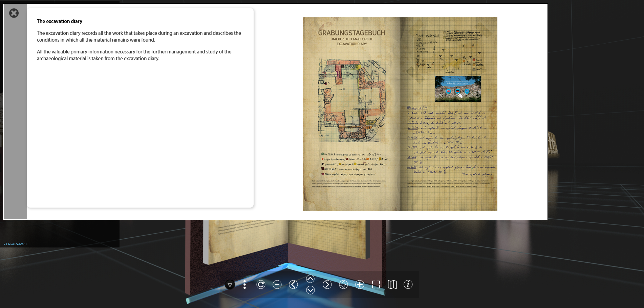Click the blue version build label
Viewport: 644px width, 308px height.
tap(15, 244)
